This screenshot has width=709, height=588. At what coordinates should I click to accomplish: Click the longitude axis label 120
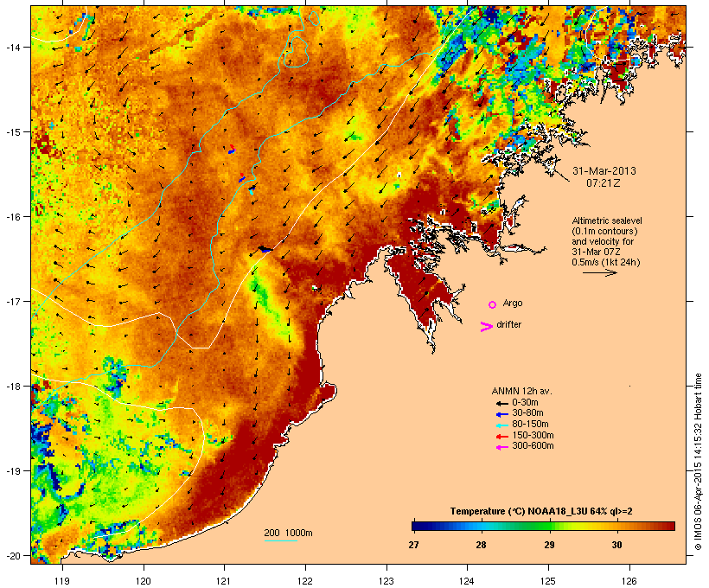(144, 581)
